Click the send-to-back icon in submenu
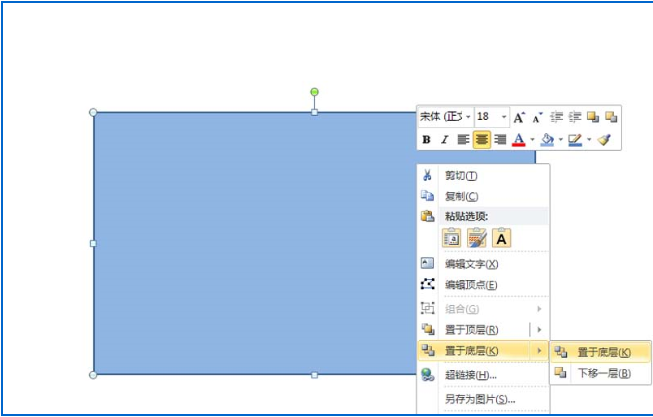The height and width of the screenshot is (417, 653). (x=561, y=352)
